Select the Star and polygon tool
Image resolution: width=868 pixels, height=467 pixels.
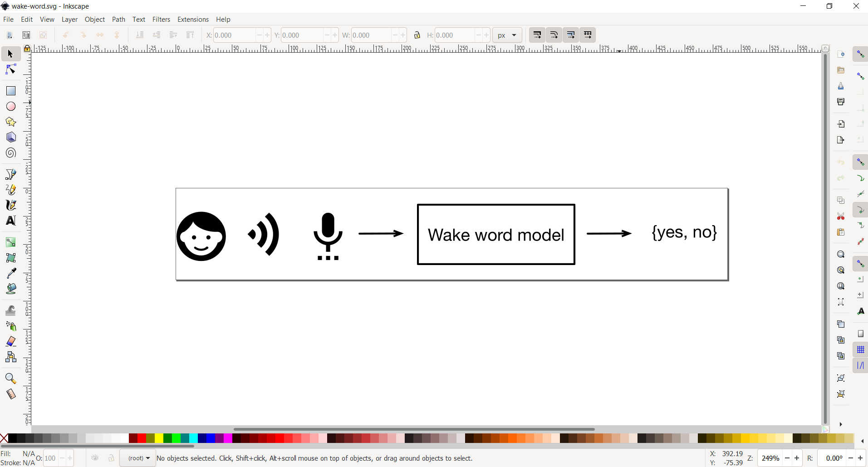(x=10, y=122)
